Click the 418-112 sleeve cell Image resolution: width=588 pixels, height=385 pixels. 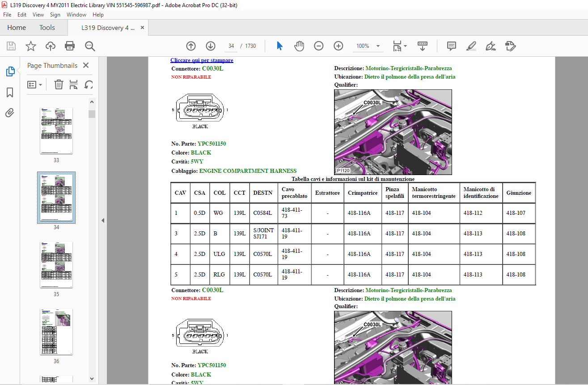click(481, 213)
